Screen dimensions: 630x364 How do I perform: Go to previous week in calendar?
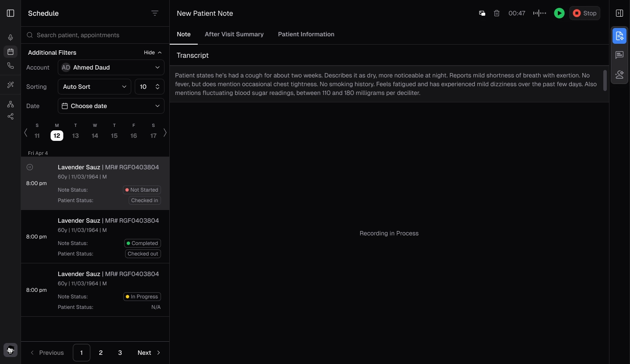point(26,132)
